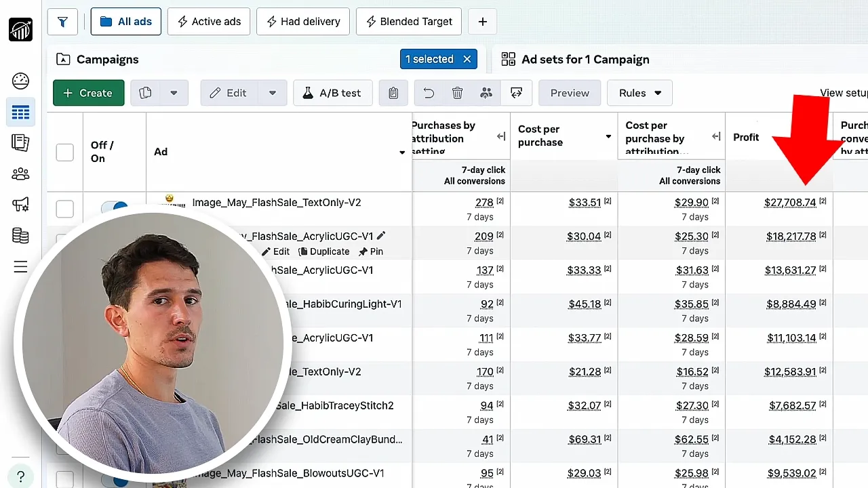This screenshot has width=868, height=488.
Task: Tick the select-all header checkbox
Action: (64, 152)
